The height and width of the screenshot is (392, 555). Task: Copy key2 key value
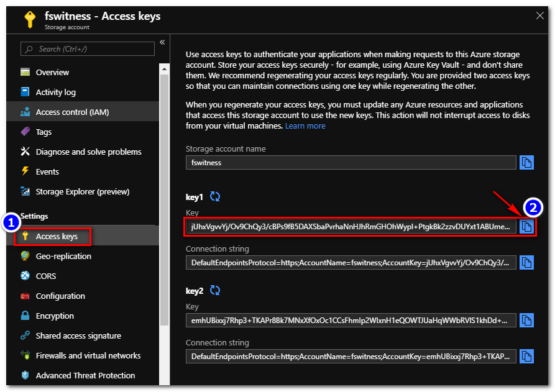pyautogui.click(x=526, y=320)
